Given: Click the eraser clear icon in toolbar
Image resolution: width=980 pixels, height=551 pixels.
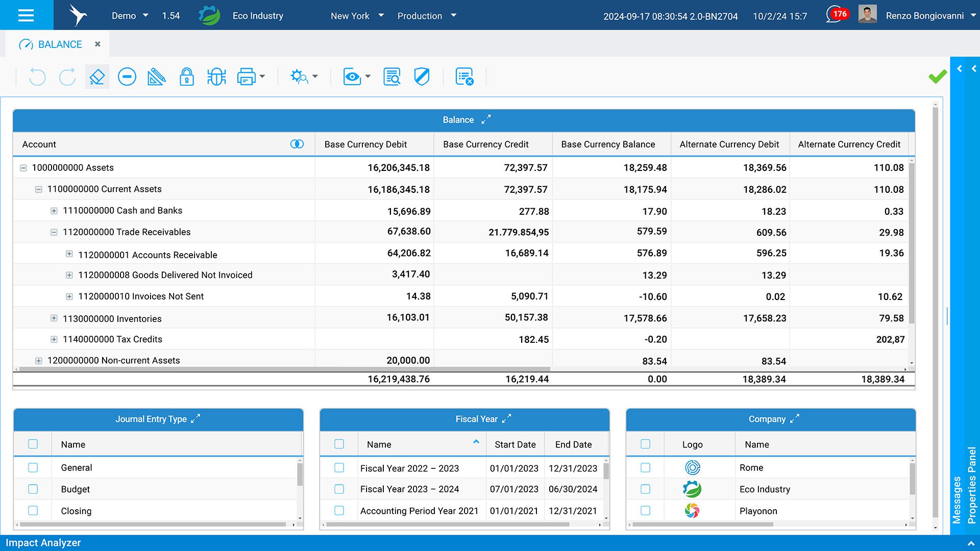Looking at the screenshot, I should 97,77.
